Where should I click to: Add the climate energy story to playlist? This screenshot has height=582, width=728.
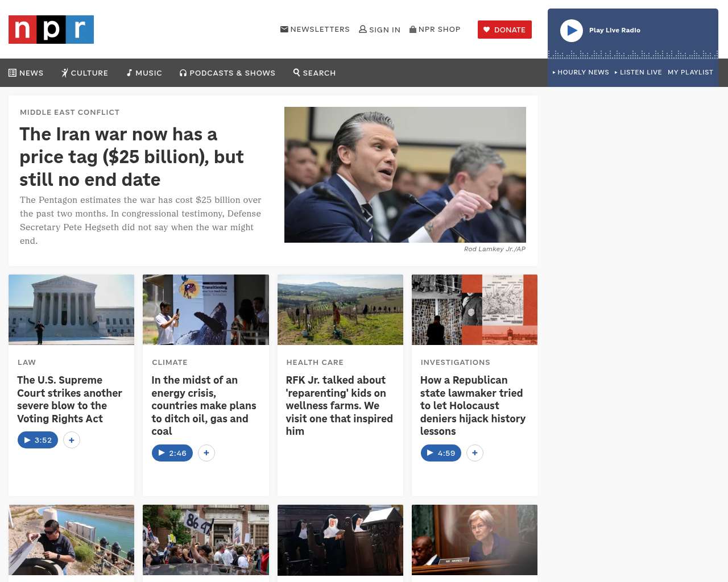[x=206, y=453]
